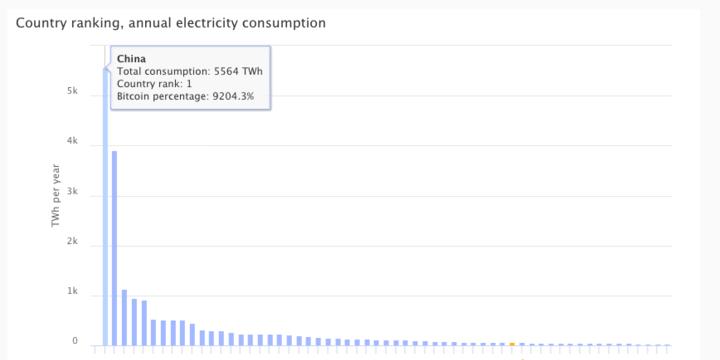The image size is (720, 360).
Task: Select the fourth-ranked bar in the chart
Action: click(134, 322)
